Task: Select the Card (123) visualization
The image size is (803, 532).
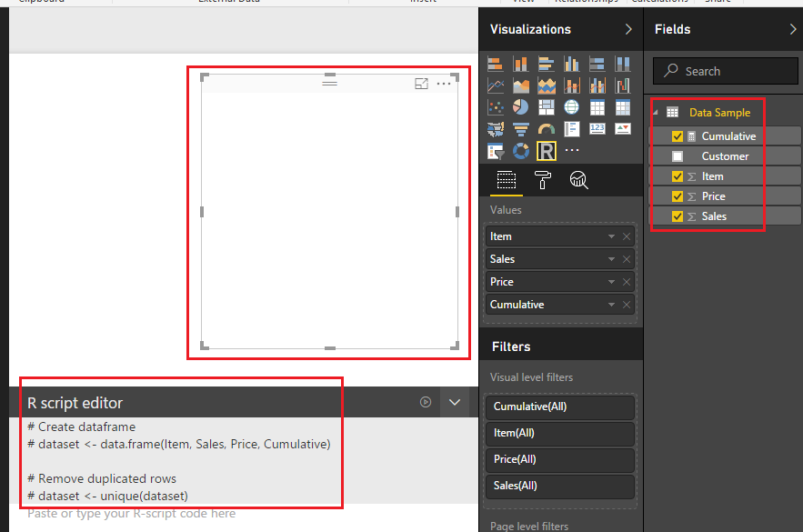Action: click(597, 129)
